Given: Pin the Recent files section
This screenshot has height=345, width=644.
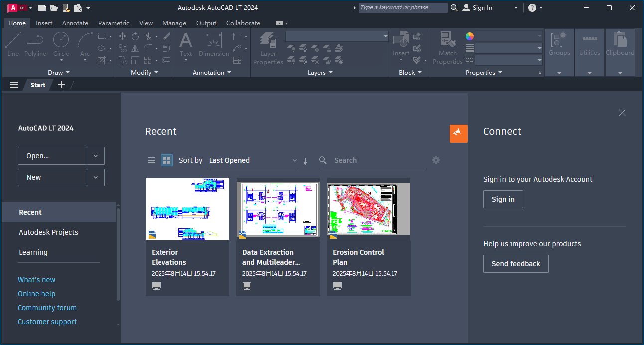Looking at the screenshot, I should [x=458, y=133].
